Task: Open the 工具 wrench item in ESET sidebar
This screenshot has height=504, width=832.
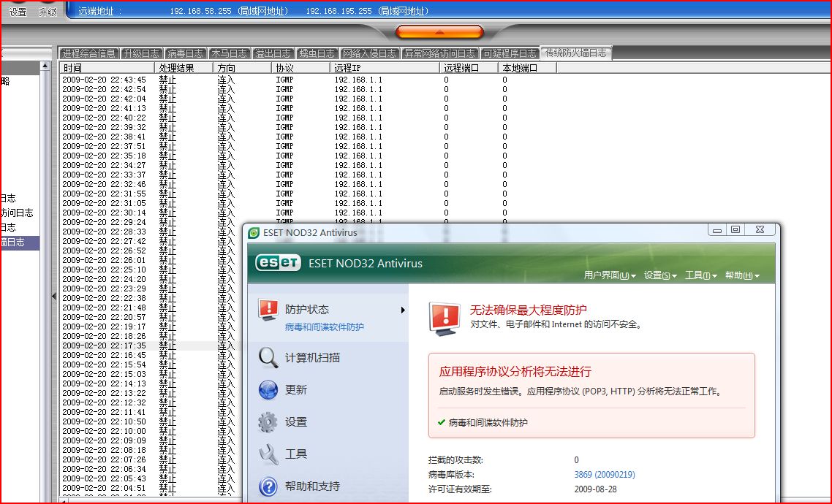Action: [x=296, y=454]
